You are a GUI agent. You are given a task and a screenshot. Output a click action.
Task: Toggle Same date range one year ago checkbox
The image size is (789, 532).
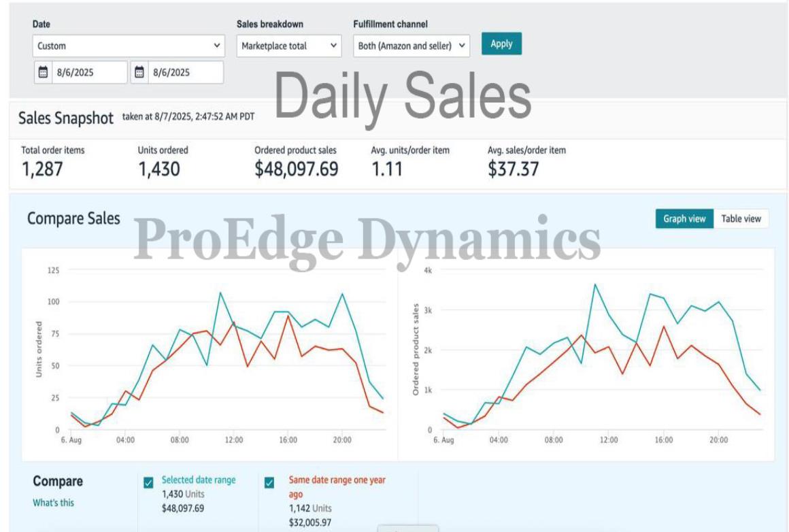click(269, 482)
